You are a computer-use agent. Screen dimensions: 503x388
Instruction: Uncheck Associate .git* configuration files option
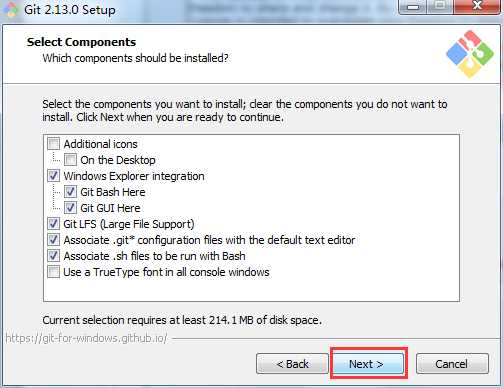coord(53,240)
